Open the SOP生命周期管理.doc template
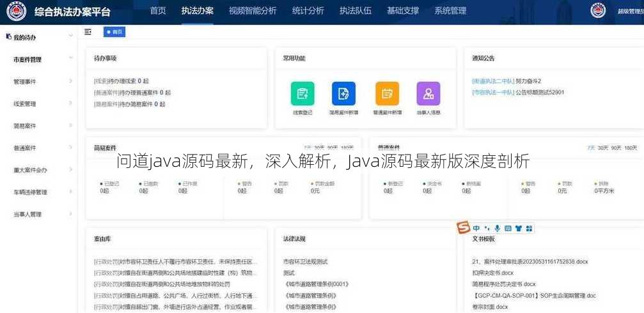Image resolution: width=644 pixels, height=313 pixels. 533,295
